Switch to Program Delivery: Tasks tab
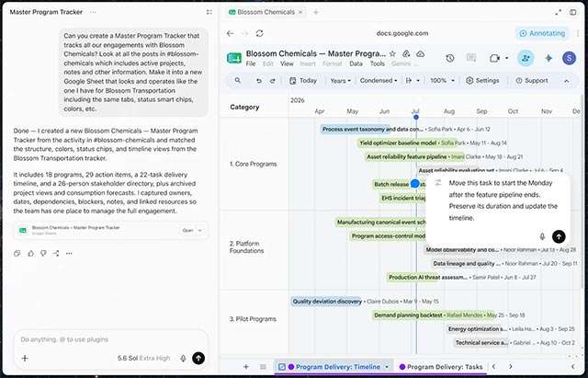This screenshot has height=378, width=588. [441, 367]
